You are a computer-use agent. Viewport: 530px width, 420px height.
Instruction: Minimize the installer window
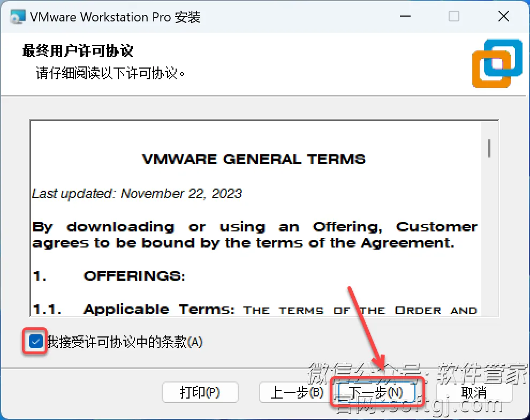coord(405,16)
